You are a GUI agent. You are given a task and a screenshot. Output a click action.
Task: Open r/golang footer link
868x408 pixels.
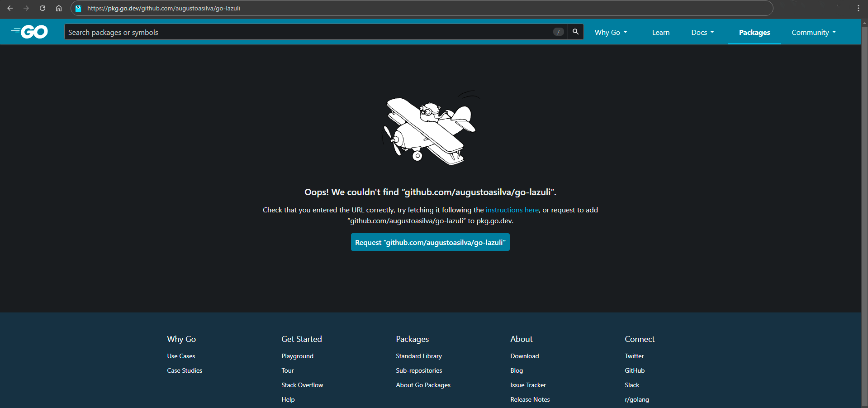pyautogui.click(x=637, y=399)
